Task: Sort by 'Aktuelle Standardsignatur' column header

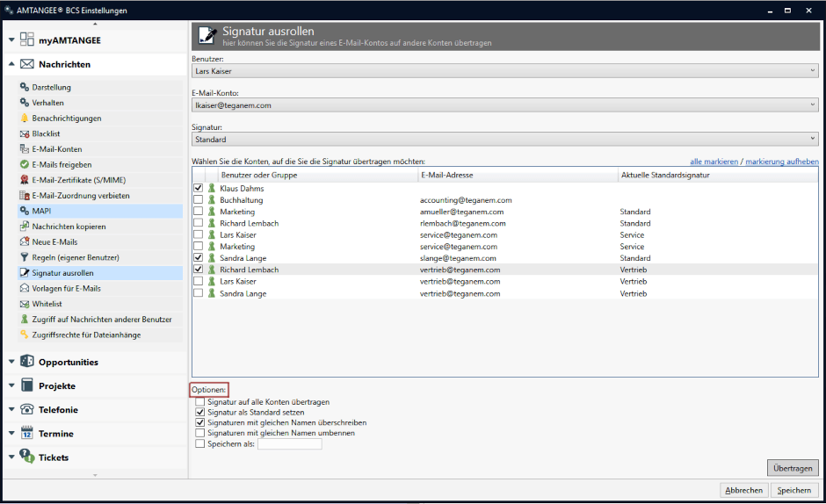Action: point(718,175)
